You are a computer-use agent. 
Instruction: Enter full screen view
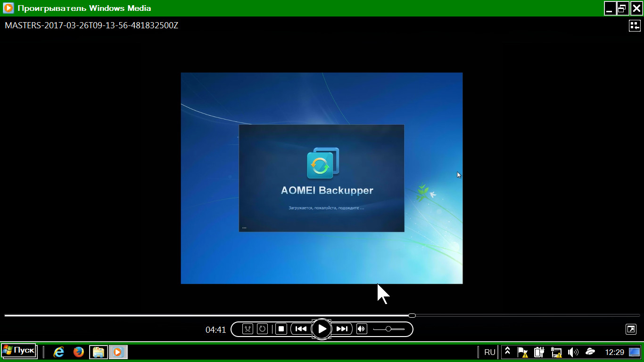(x=631, y=329)
